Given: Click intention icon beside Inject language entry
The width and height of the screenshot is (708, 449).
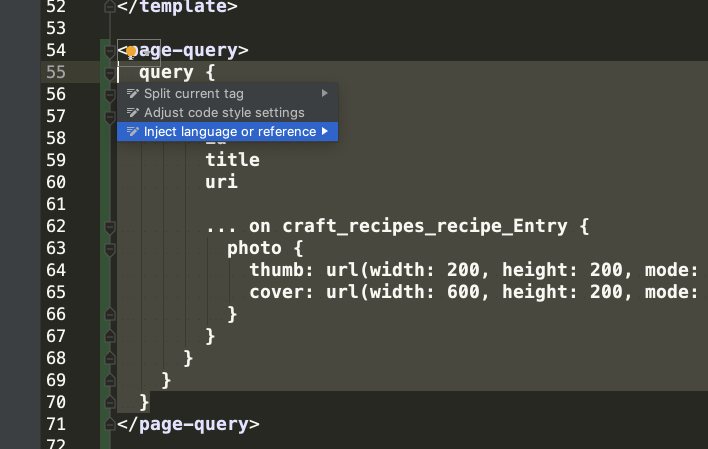Looking at the screenshot, I should 133,132.
